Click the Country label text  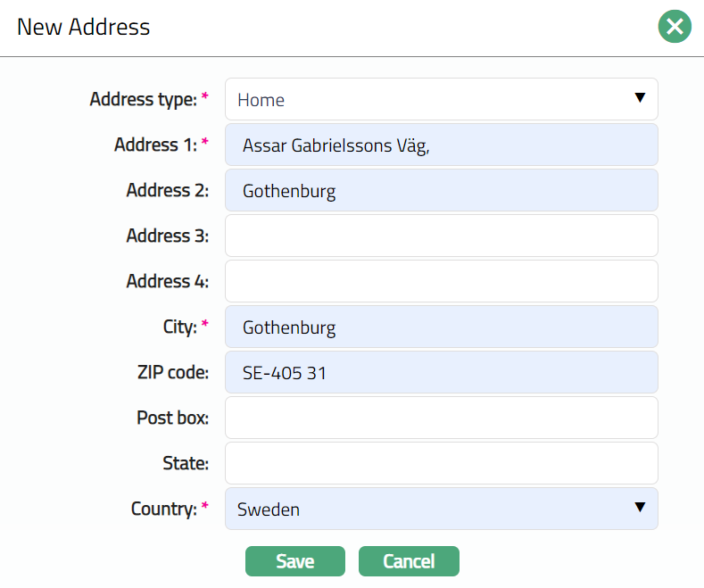pyautogui.click(x=163, y=509)
